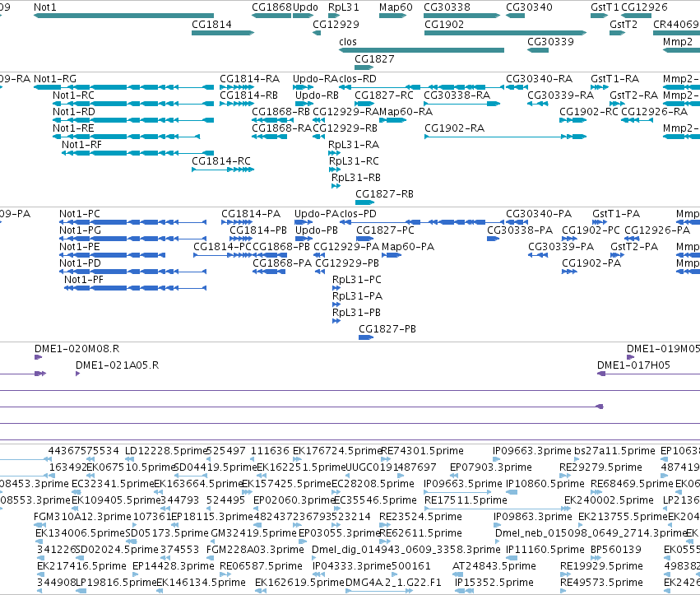The width and height of the screenshot is (700, 595).
Task: Select the Map60 gene label
Action: (396, 7)
